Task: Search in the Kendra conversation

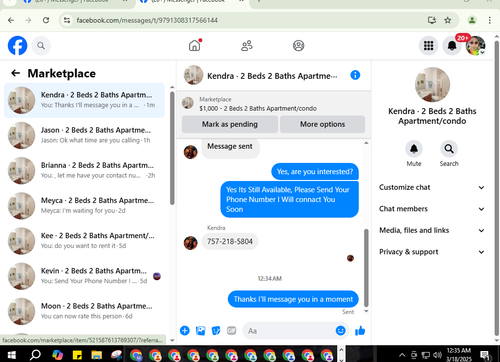Action: tap(449, 149)
